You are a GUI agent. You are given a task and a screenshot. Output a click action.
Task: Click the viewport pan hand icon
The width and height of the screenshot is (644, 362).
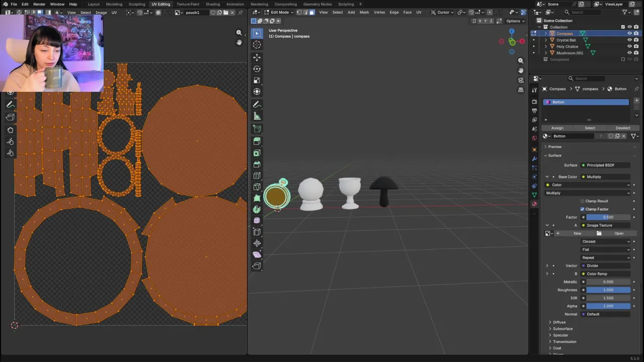point(521,70)
